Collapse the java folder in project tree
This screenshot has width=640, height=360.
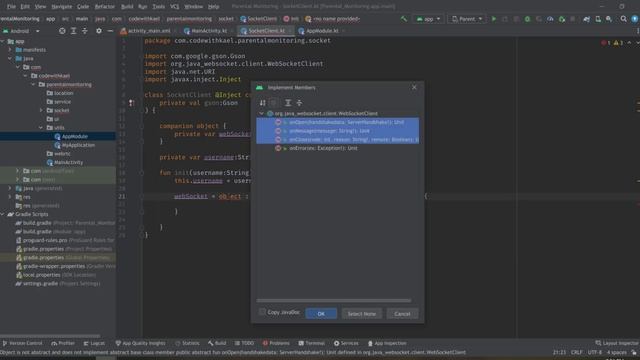10,58
